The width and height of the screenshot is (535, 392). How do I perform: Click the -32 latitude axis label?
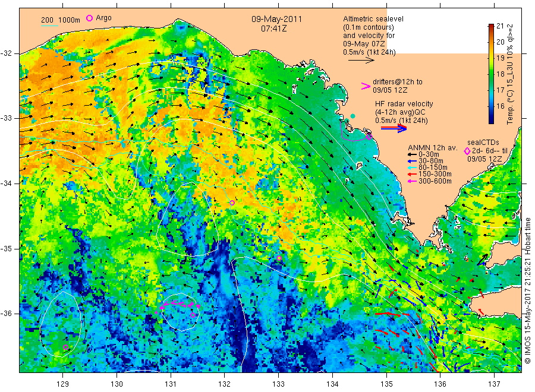pos(7,54)
